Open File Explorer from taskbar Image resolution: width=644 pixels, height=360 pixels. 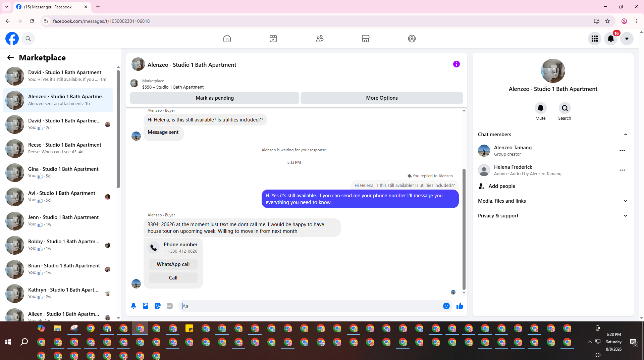coord(58,328)
